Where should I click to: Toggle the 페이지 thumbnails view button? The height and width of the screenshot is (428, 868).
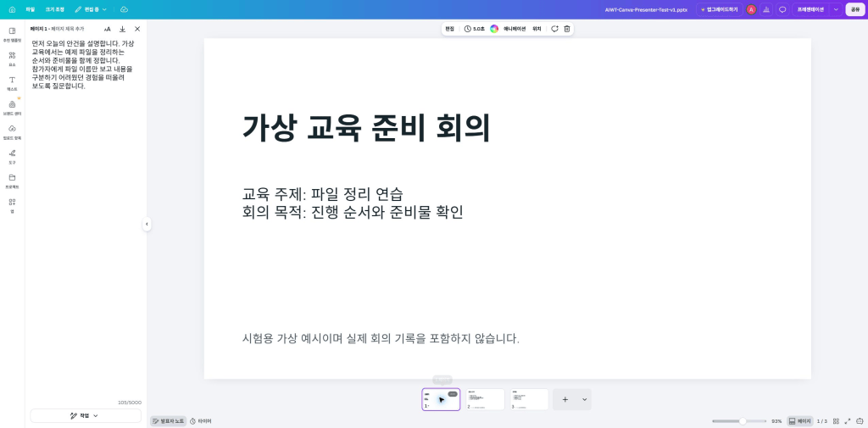click(x=799, y=421)
